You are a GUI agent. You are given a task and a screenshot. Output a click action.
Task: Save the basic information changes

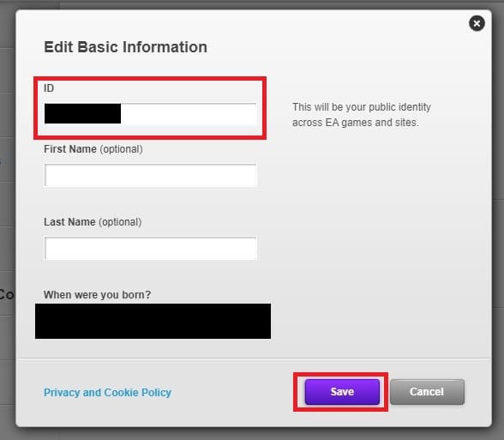click(x=342, y=392)
